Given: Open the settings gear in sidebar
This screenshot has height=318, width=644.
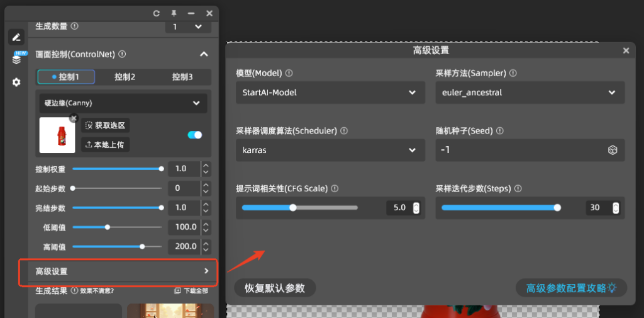Looking at the screenshot, I should tap(16, 82).
